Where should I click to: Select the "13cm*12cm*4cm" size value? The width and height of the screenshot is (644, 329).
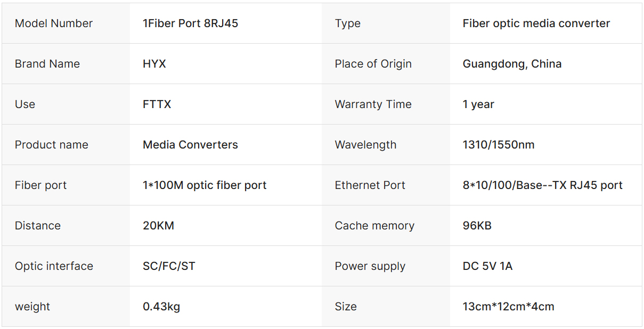(508, 307)
